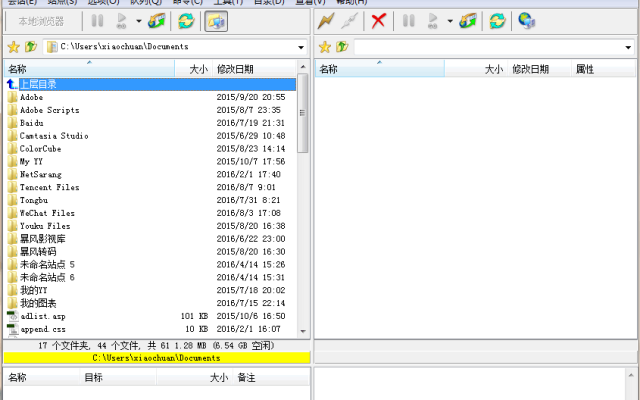Screen dimensions: 640x400
Task: Refresh the local pane with the left refresh icon
Action: coord(186,20)
